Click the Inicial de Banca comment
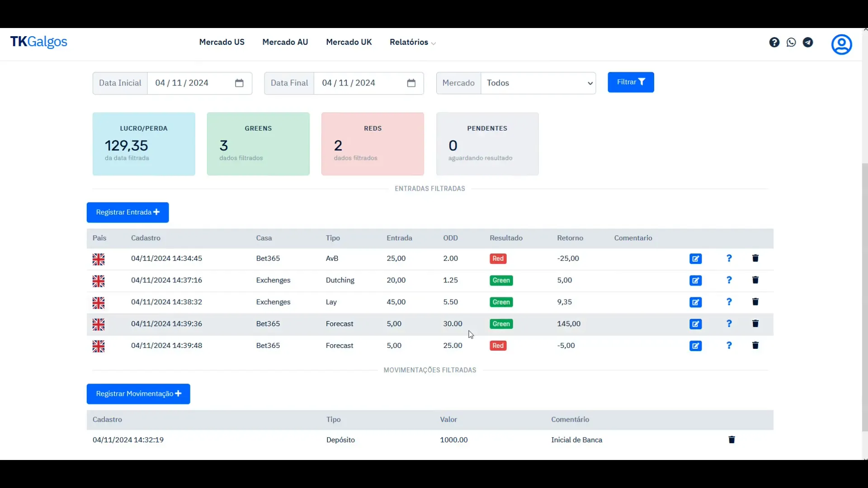868x488 pixels. (576, 440)
